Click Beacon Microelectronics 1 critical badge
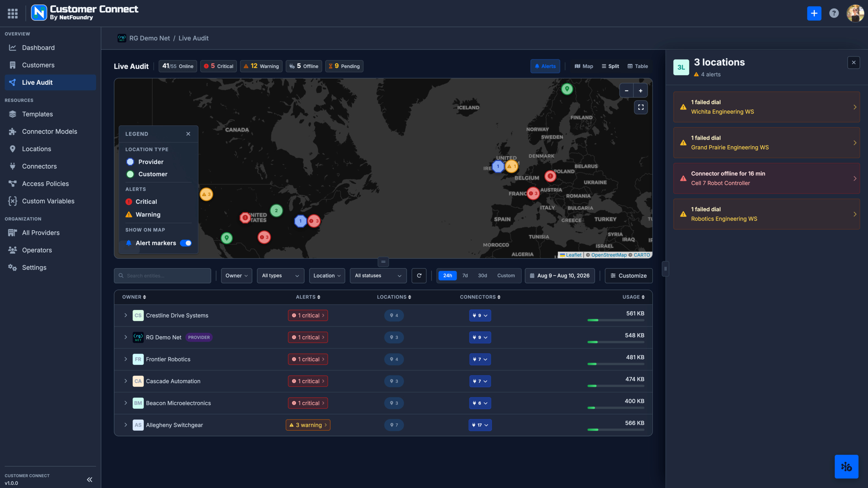Image resolution: width=868 pixels, height=488 pixels. (x=308, y=403)
